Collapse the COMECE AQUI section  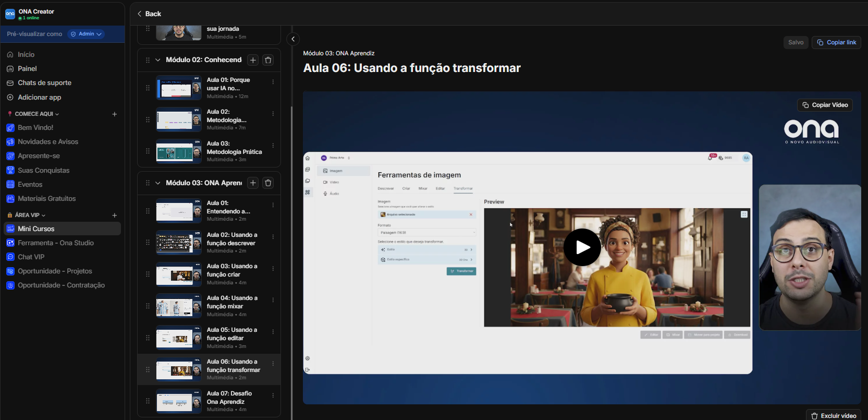57,114
